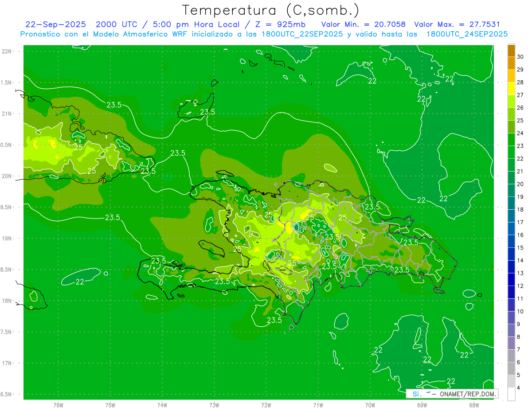Click the 19N latitude axis label

[7, 239]
